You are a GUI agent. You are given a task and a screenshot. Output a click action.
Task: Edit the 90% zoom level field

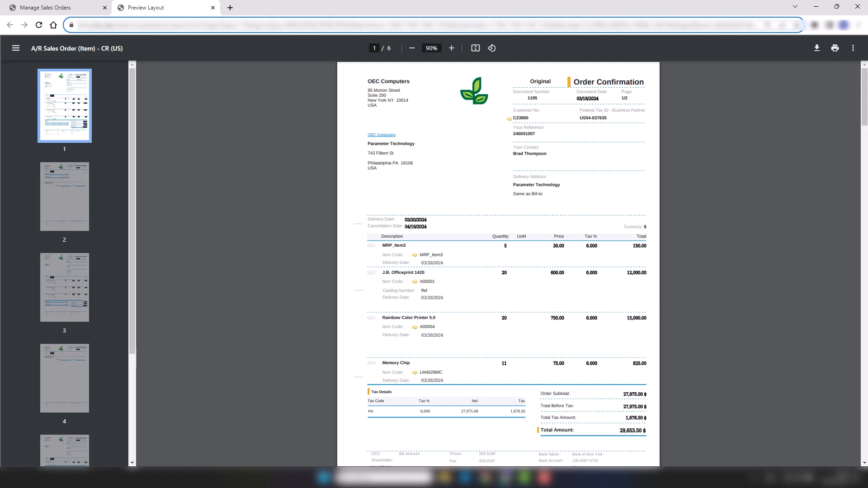tap(431, 48)
